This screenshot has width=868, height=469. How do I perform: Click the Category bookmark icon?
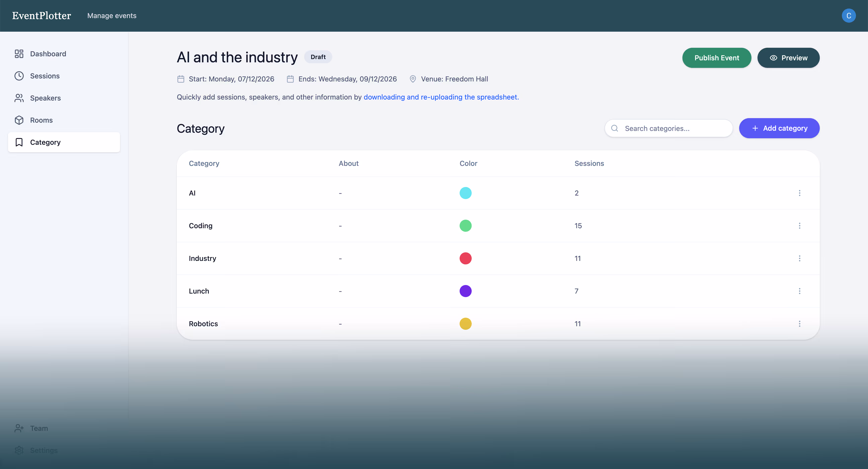(x=19, y=142)
